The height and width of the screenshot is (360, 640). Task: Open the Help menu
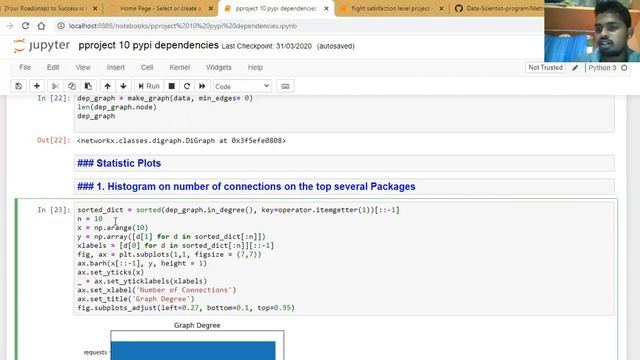(255, 67)
